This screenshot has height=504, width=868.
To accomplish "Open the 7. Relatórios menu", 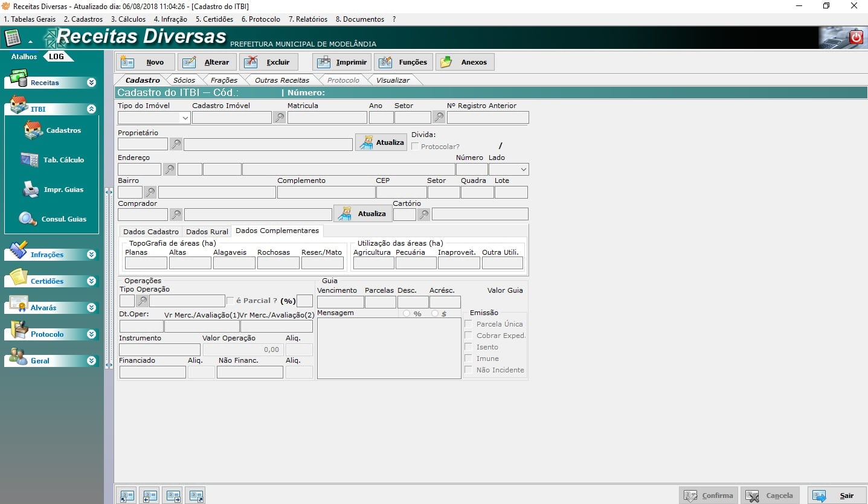I will pos(307,19).
